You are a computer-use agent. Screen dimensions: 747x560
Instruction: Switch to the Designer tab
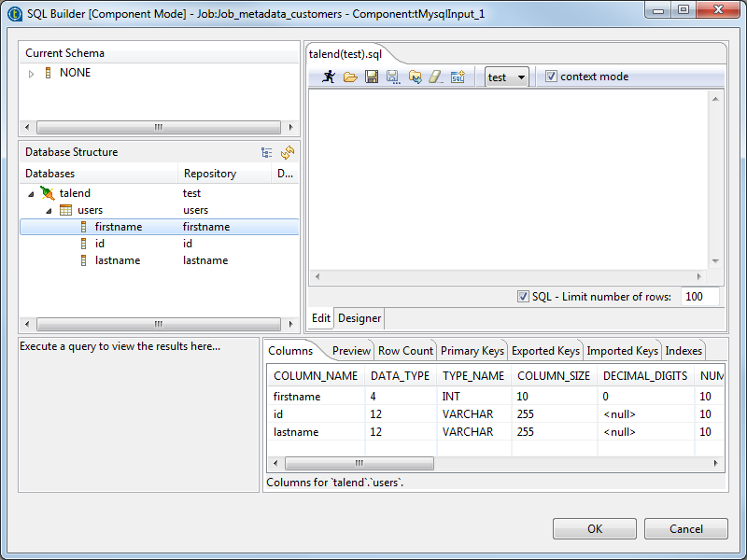359,318
